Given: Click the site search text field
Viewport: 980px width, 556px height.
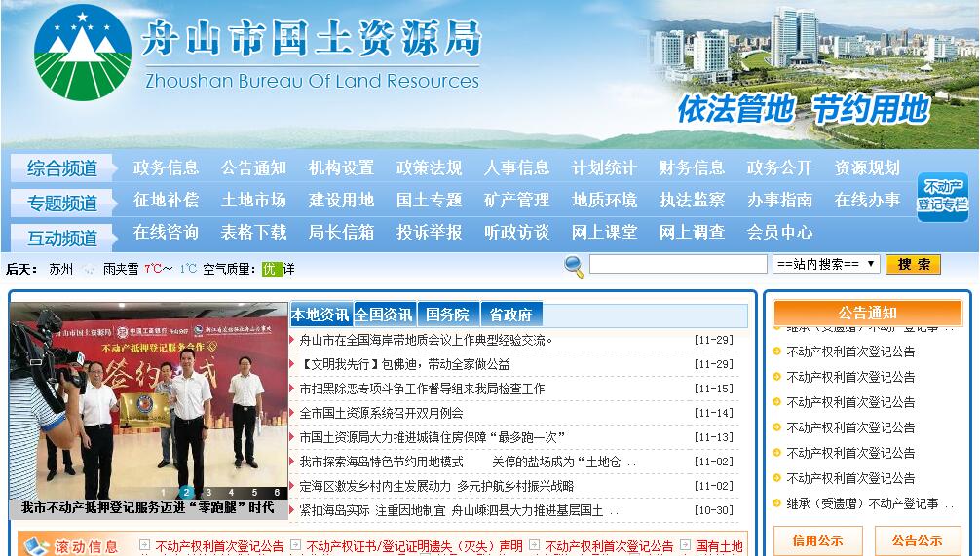Looking at the screenshot, I should point(678,264).
